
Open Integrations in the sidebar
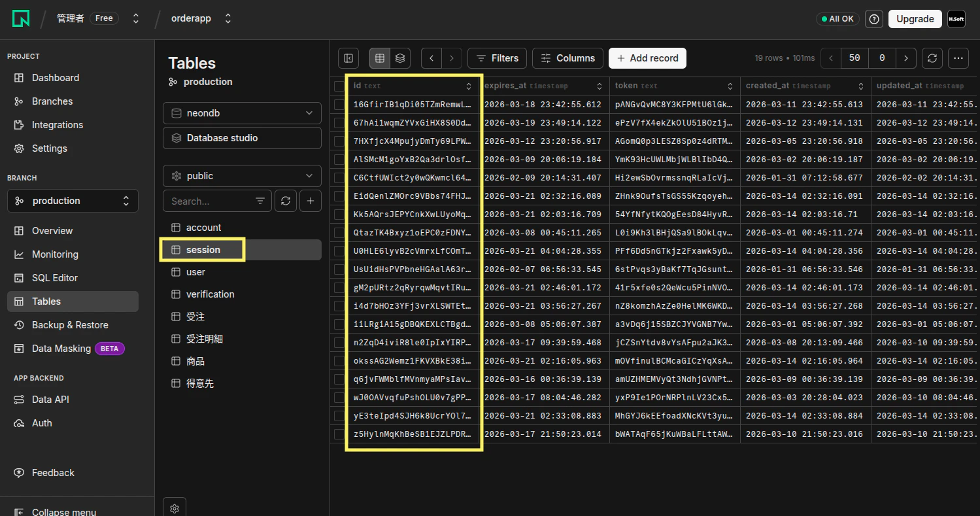[x=73, y=125]
